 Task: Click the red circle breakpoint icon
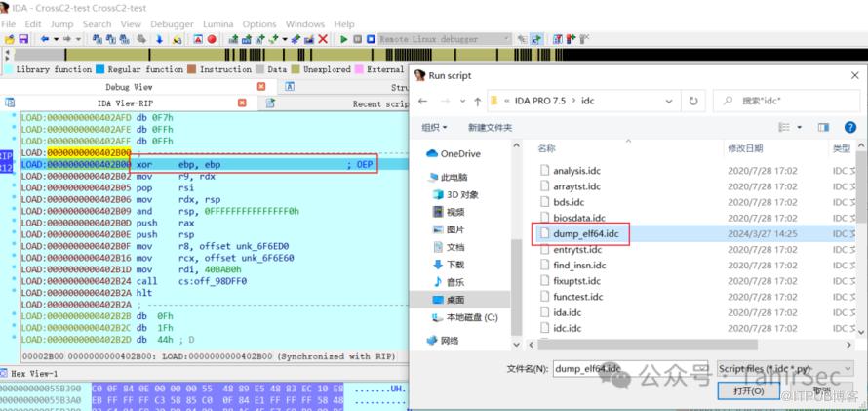pos(212,39)
